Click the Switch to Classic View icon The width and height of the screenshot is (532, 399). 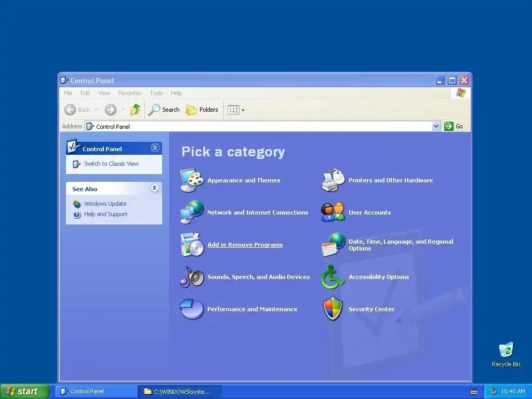(77, 164)
